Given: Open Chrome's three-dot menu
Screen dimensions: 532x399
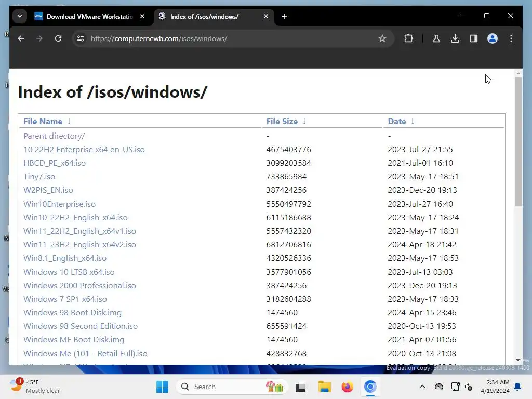Looking at the screenshot, I should (x=511, y=38).
